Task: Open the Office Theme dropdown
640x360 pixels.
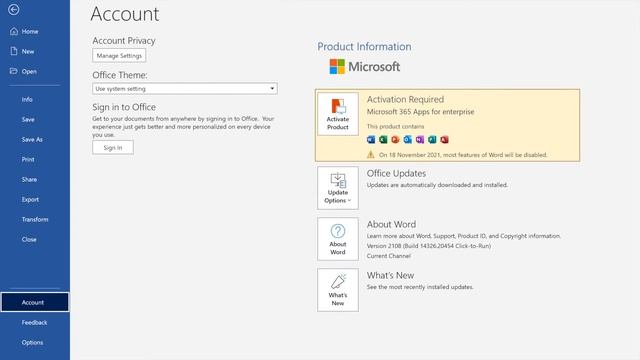Action: (x=185, y=89)
